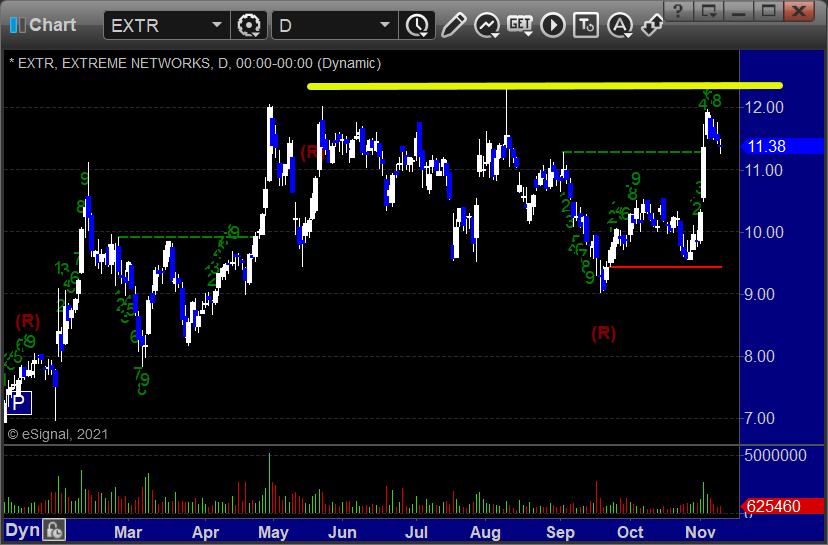This screenshot has height=545, width=828.
Task: Click the 625460 volume value label
Action: pyautogui.click(x=783, y=506)
